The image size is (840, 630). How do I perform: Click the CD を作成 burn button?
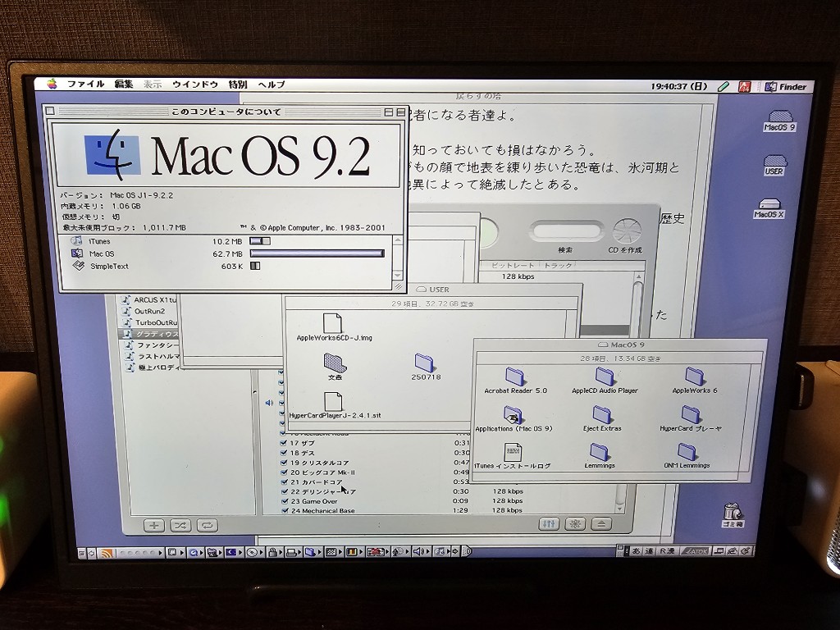click(626, 235)
